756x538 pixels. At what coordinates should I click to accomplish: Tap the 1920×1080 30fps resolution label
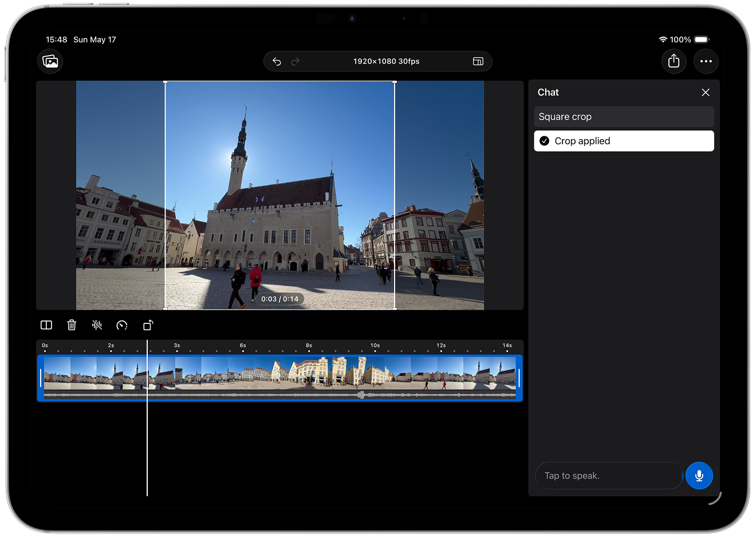386,61
